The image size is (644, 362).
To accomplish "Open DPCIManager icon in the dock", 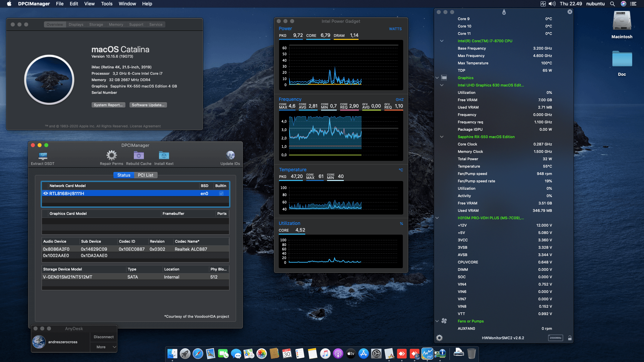I will pos(440,354).
